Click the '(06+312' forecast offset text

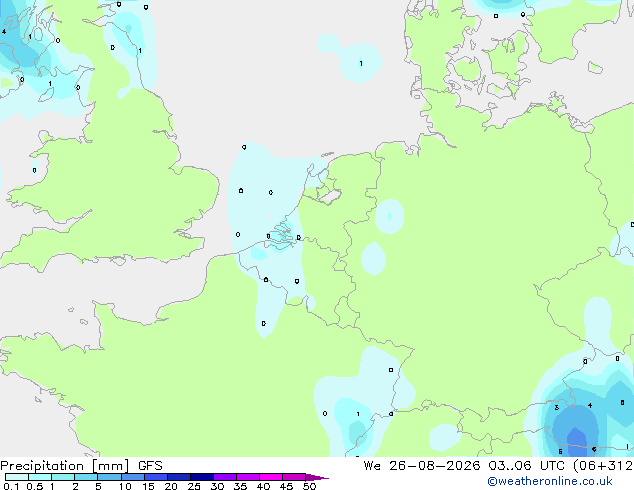(603, 466)
